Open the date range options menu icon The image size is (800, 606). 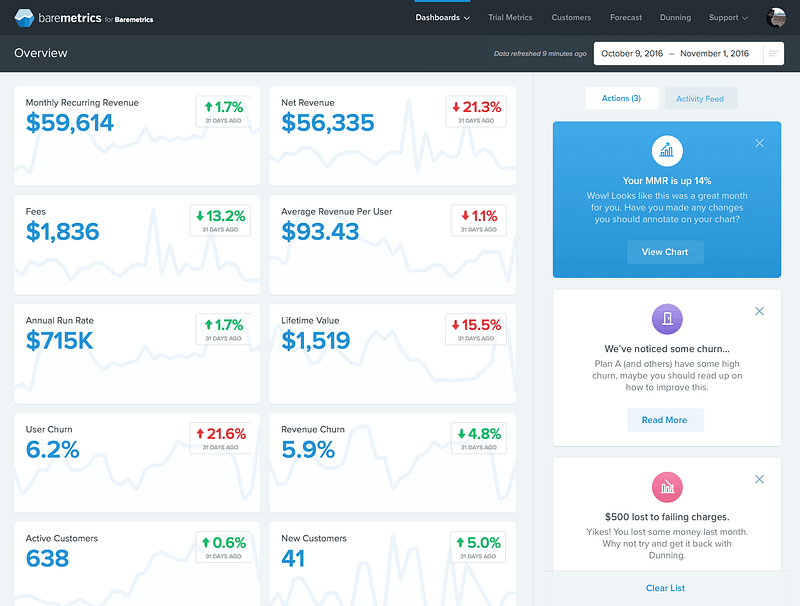click(x=773, y=54)
